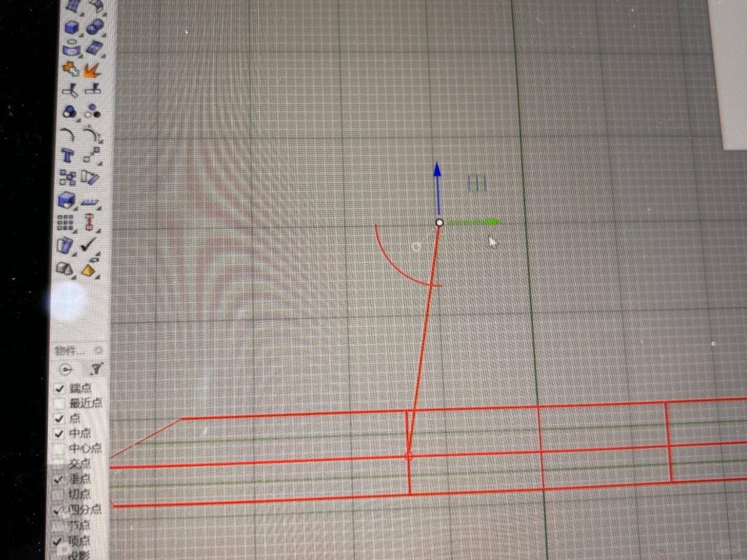Screen dimensions: 747x560
Task: Click the blue-faced box analysis tool icon
Action: 65,245
